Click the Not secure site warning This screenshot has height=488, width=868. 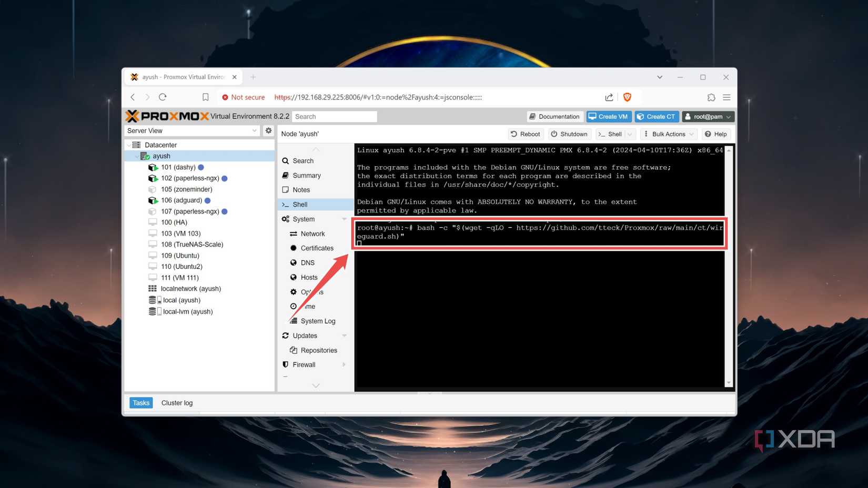[243, 97]
